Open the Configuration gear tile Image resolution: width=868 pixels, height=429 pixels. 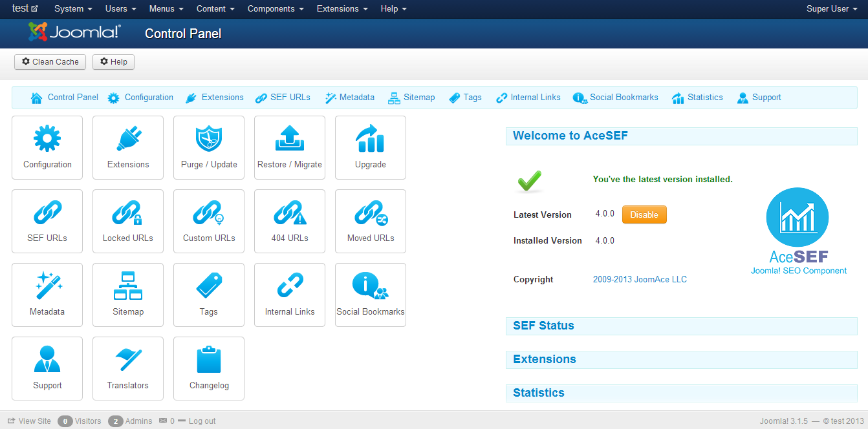click(47, 147)
